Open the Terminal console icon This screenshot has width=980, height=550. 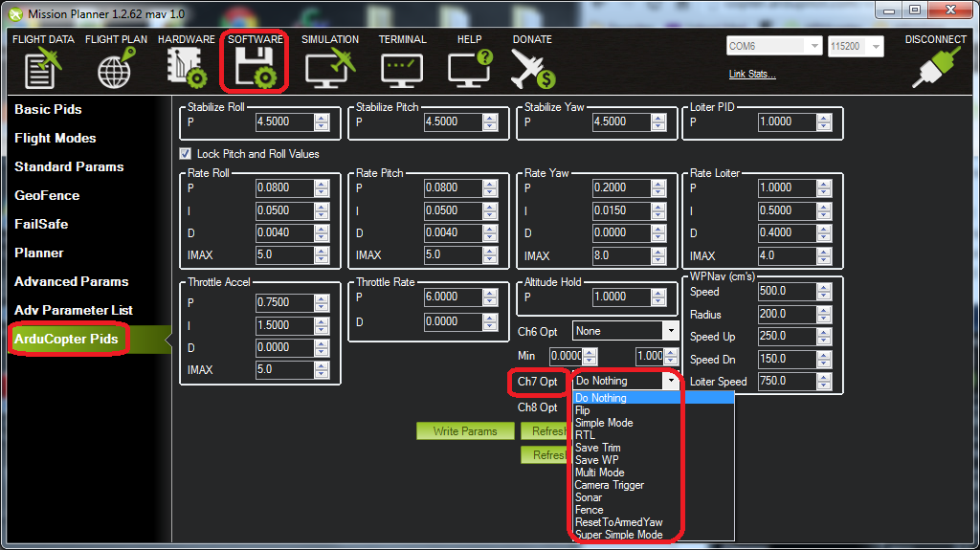click(x=402, y=70)
